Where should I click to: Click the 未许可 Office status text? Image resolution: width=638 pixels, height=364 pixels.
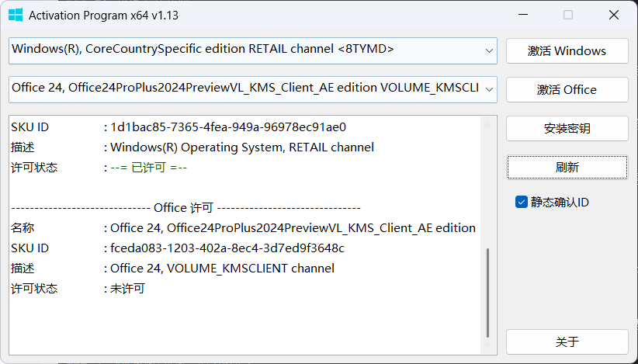[x=127, y=289]
